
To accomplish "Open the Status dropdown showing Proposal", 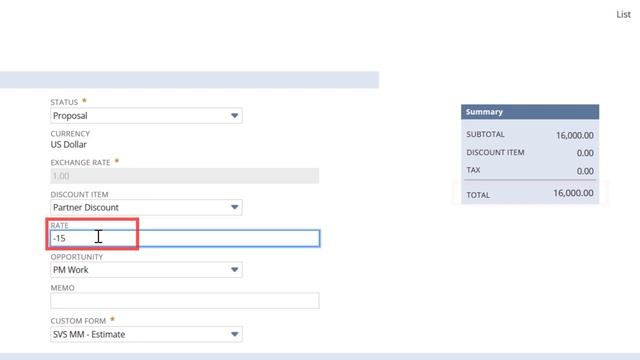I will pyautogui.click(x=146, y=116).
